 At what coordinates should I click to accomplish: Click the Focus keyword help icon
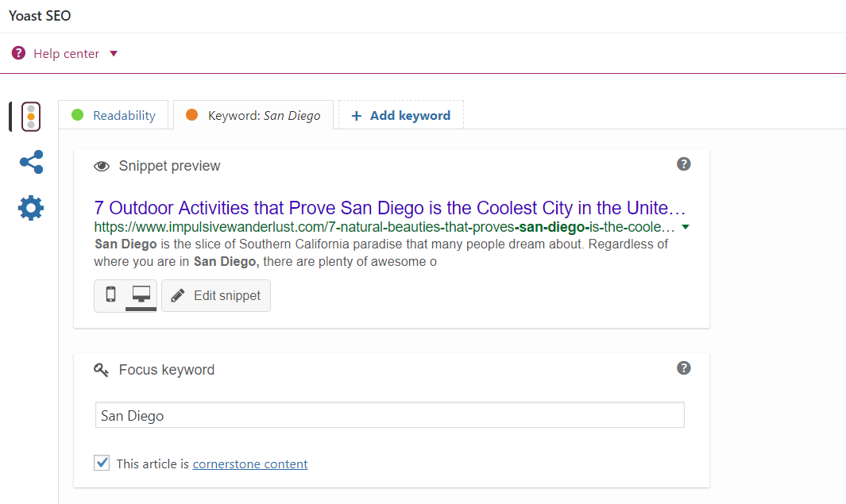[x=683, y=368]
